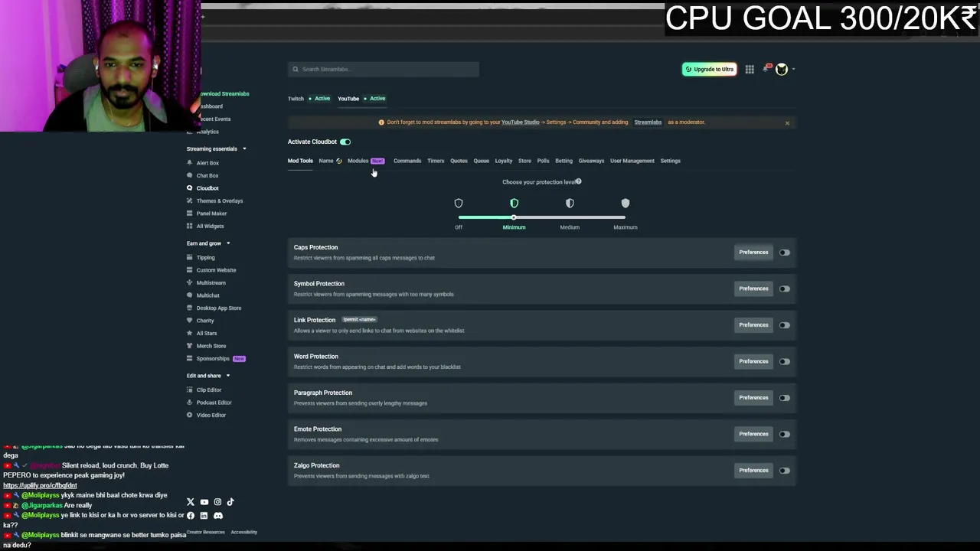Click the Podcast Editor microphone icon
This screenshot has height=551, width=980.
click(x=190, y=403)
